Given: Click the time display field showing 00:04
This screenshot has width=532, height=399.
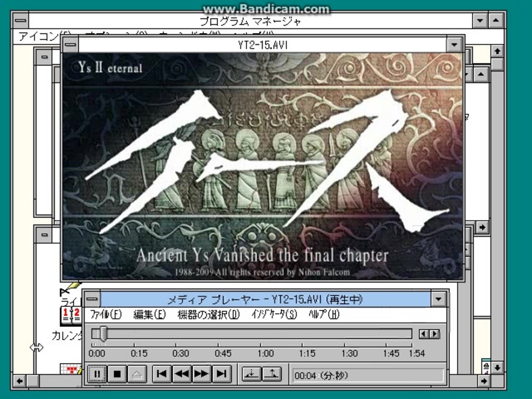Looking at the screenshot, I should [x=368, y=376].
